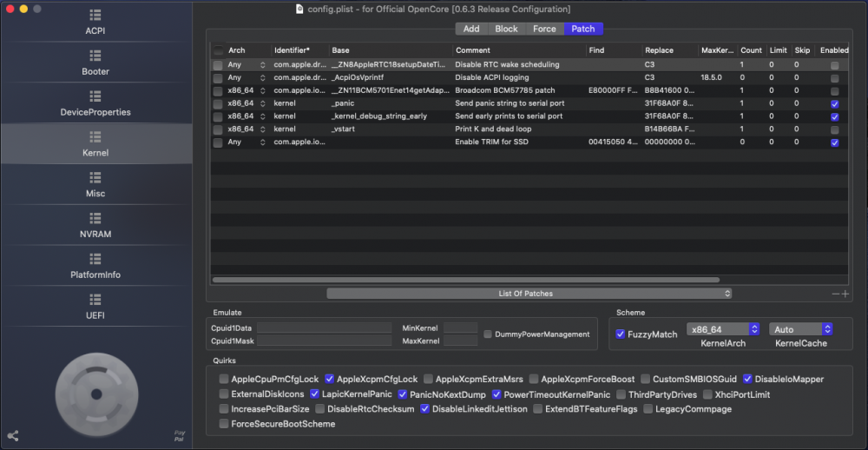Enable the Print K and dead loop patch
This screenshot has height=450, width=868.
(835, 129)
